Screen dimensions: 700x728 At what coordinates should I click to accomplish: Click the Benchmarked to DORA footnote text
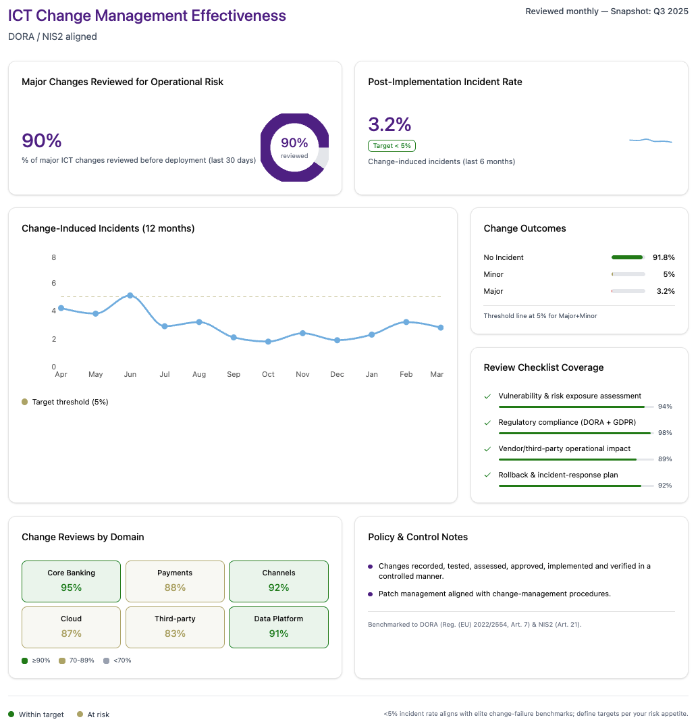[x=475, y=625]
